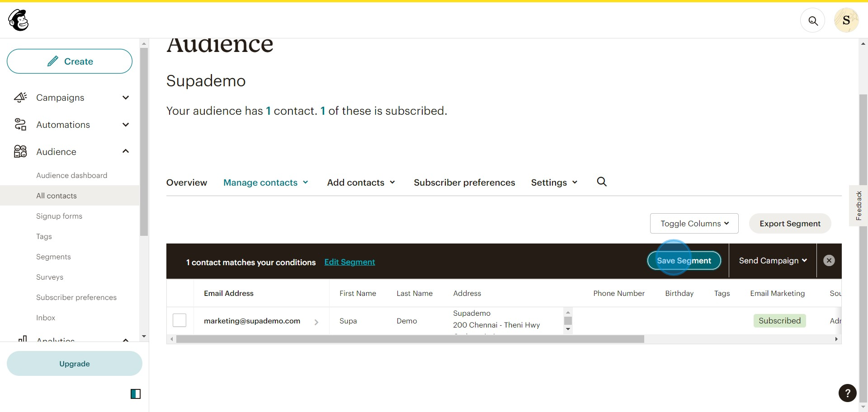Dismiss the segment bar with X icon

coord(829,261)
